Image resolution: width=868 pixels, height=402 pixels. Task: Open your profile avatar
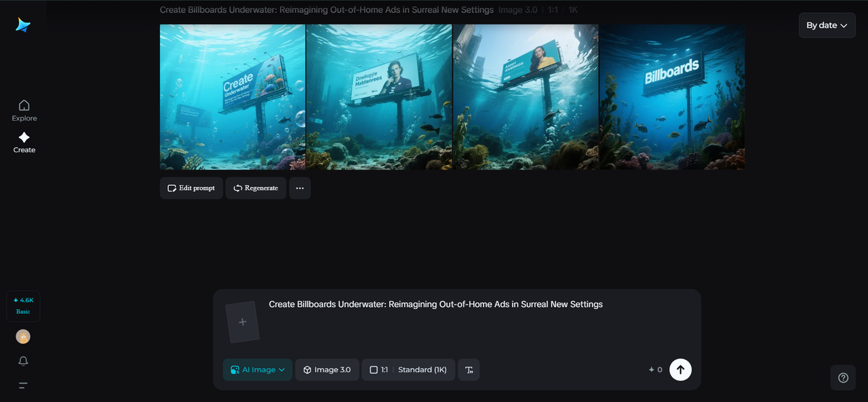(x=22, y=336)
